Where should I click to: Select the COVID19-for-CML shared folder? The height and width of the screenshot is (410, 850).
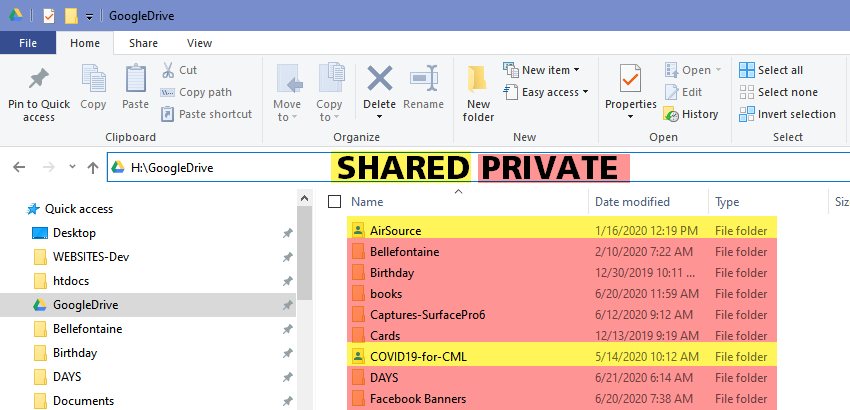562,356
